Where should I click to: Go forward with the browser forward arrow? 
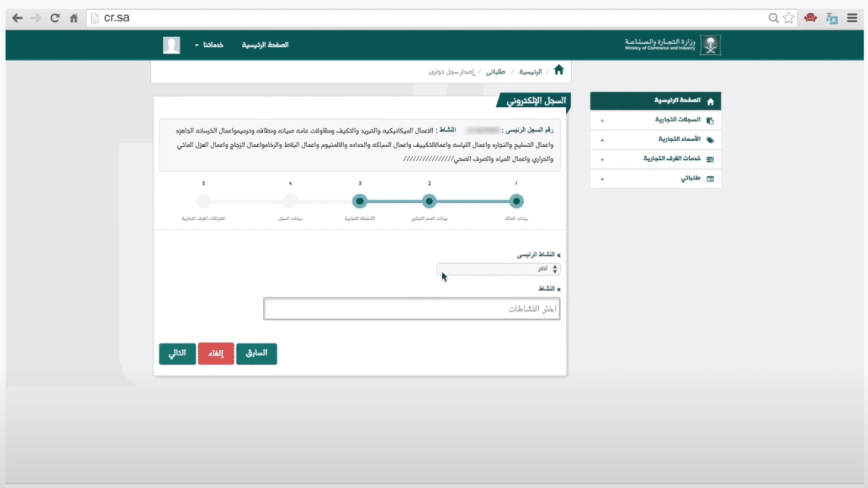[x=36, y=18]
